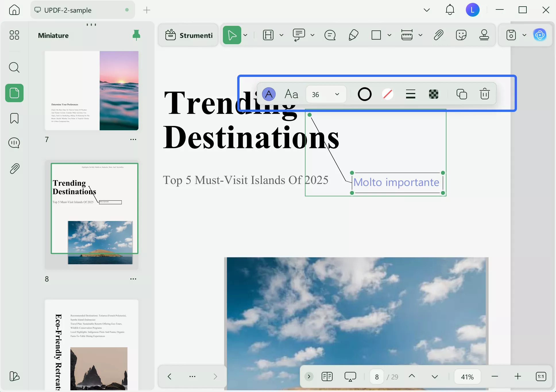556x392 pixels.
Task: Delete the callout with trash icon
Action: [x=484, y=94]
